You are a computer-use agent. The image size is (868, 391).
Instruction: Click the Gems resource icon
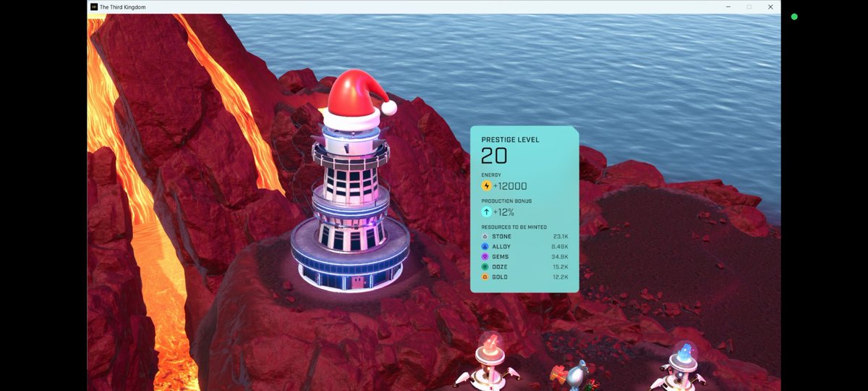(x=485, y=257)
